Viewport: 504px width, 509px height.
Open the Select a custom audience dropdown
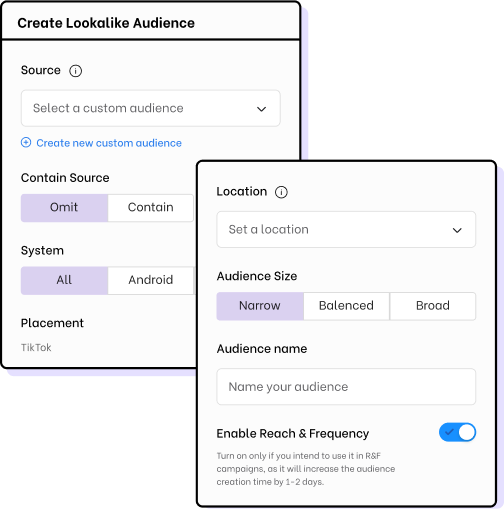point(151,108)
